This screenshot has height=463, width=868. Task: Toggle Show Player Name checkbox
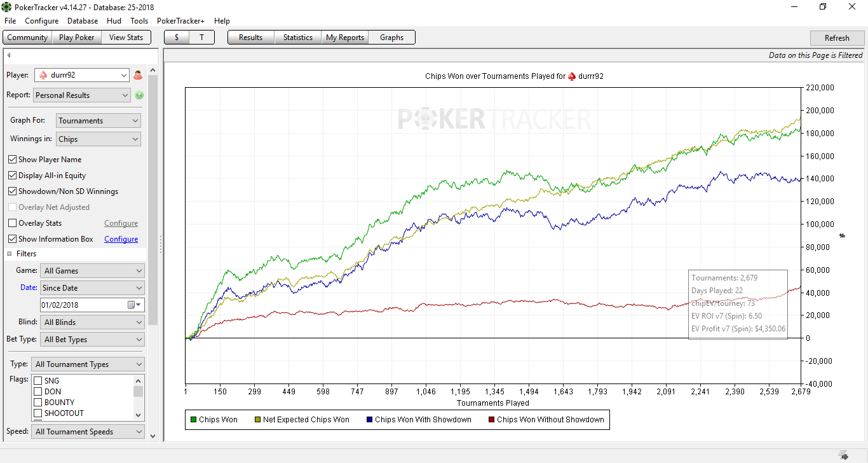pos(13,160)
